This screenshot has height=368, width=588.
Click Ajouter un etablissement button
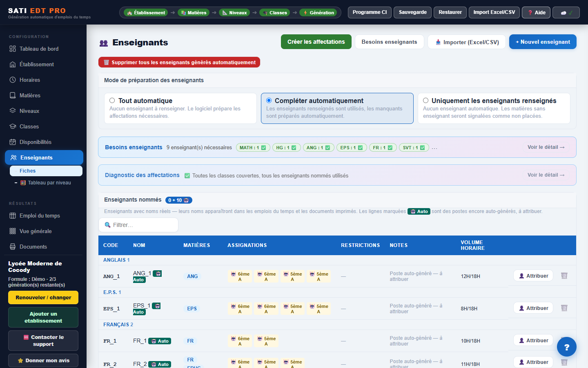tap(43, 317)
